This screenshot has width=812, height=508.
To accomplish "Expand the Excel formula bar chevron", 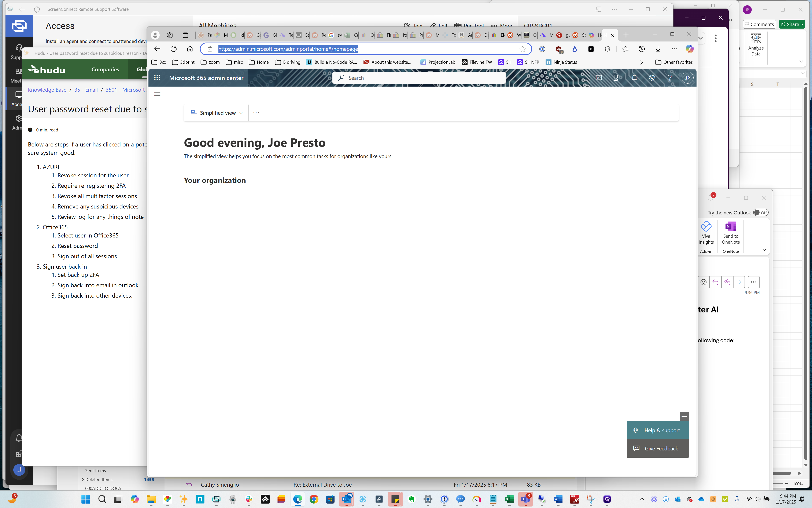I will click(803, 74).
